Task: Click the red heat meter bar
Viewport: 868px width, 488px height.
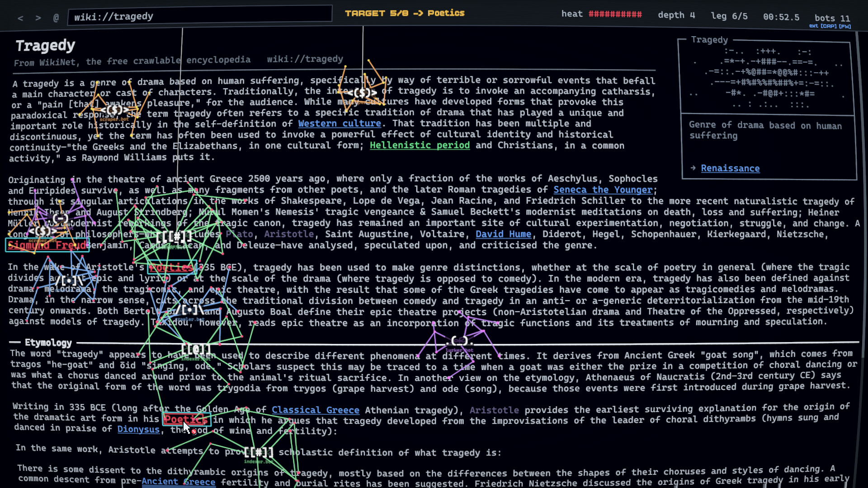Action: (615, 14)
